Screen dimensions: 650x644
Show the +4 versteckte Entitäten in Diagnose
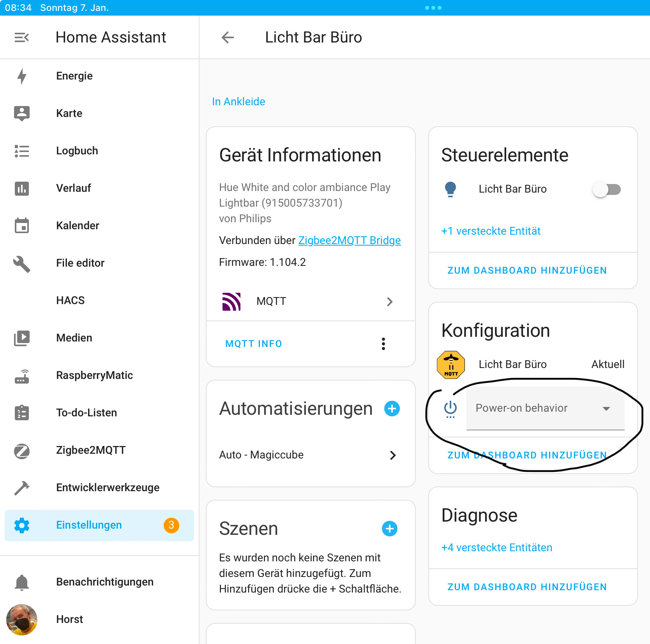click(496, 548)
